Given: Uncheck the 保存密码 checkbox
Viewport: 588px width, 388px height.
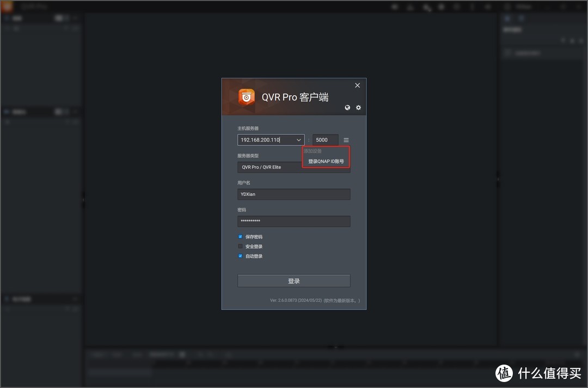Looking at the screenshot, I should [x=241, y=237].
